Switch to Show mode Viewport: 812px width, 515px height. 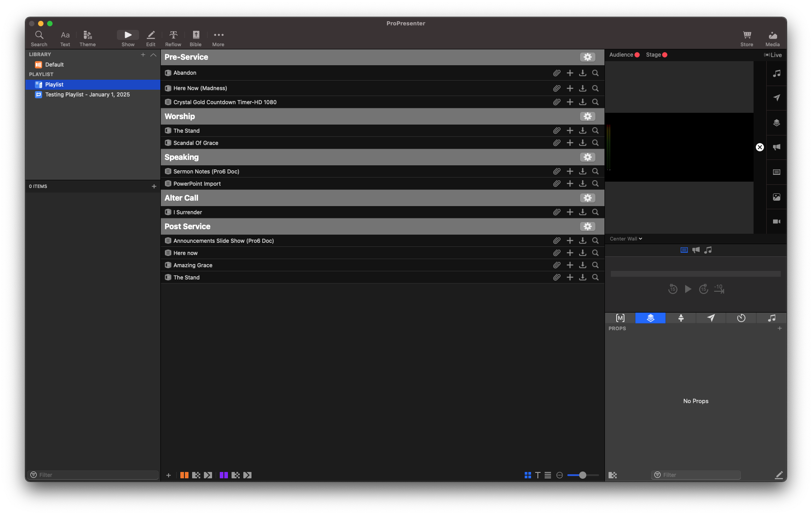click(128, 39)
